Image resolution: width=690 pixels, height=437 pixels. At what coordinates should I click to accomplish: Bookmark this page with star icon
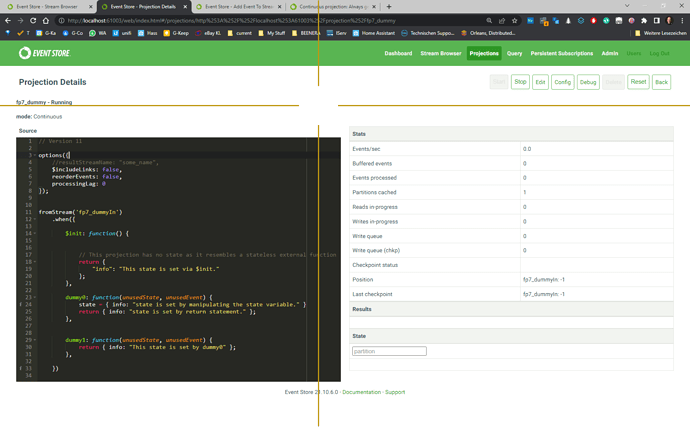514,21
